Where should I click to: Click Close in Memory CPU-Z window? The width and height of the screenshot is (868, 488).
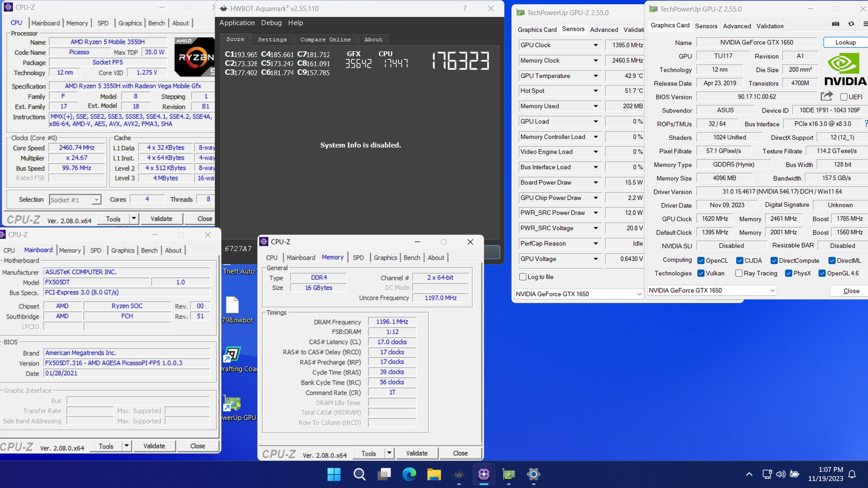(460, 453)
